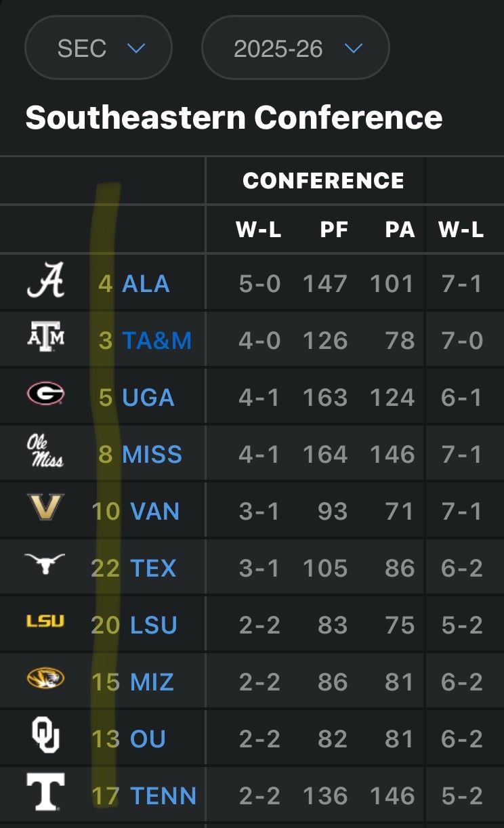Open the VAN team link

[x=155, y=511]
